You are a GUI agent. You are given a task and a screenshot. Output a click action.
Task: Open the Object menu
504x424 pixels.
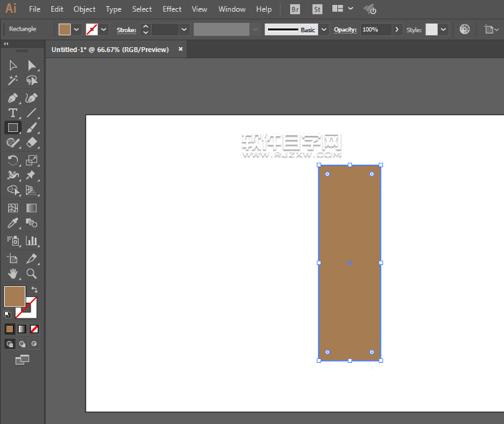point(84,9)
